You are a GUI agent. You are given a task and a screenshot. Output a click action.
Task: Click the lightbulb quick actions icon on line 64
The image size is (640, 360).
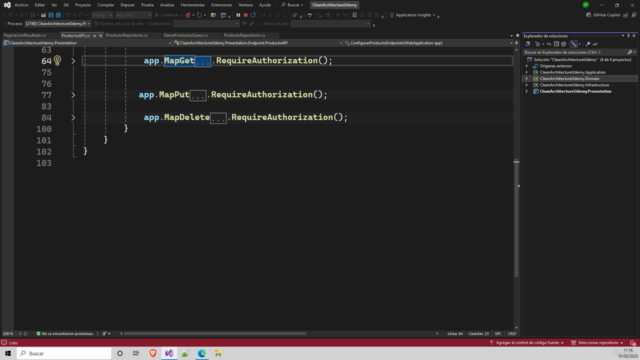(x=58, y=60)
